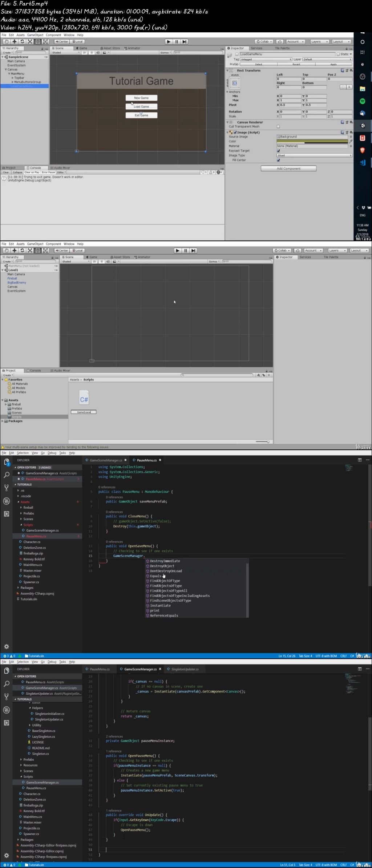Click prefab Apply button in Inspector
The height and width of the screenshot is (868, 372).
pyautogui.click(x=333, y=64)
